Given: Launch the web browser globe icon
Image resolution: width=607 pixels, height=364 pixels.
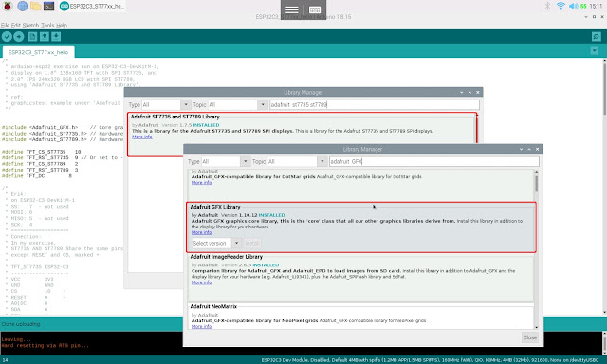Looking at the screenshot, I should pos(22,6).
